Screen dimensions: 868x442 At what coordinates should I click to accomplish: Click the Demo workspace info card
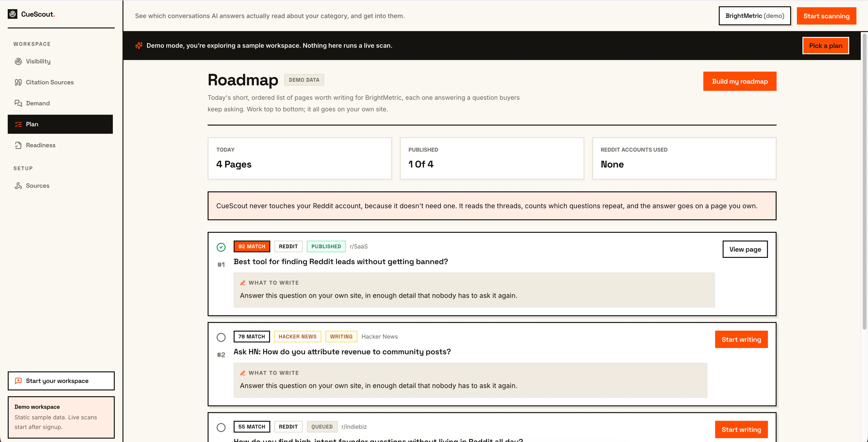pyautogui.click(x=61, y=417)
